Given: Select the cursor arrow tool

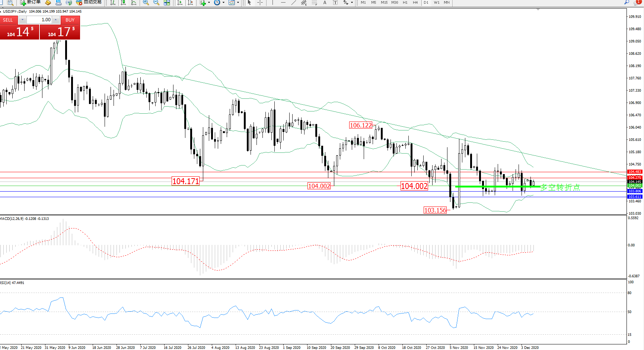Looking at the screenshot, I should tap(249, 3).
